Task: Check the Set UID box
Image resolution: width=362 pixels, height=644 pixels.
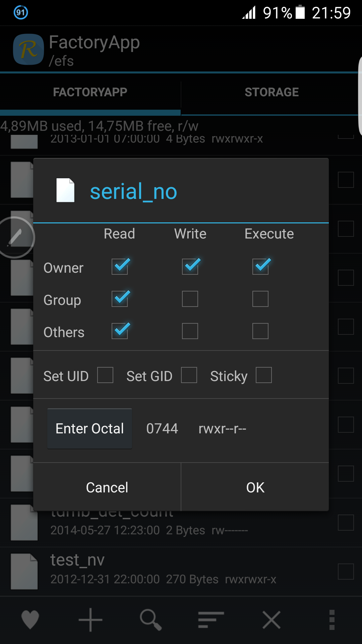Action: [x=105, y=375]
